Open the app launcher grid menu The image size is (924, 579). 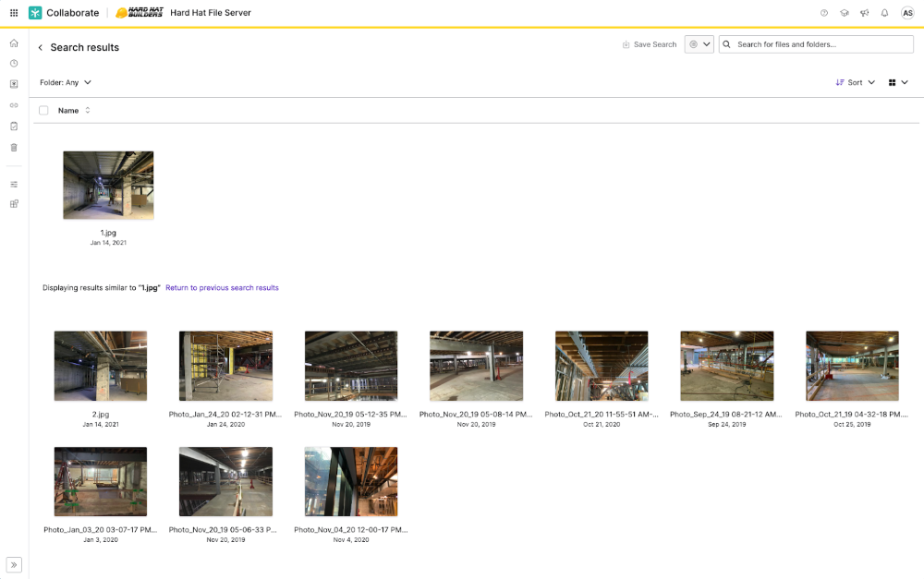(13, 13)
